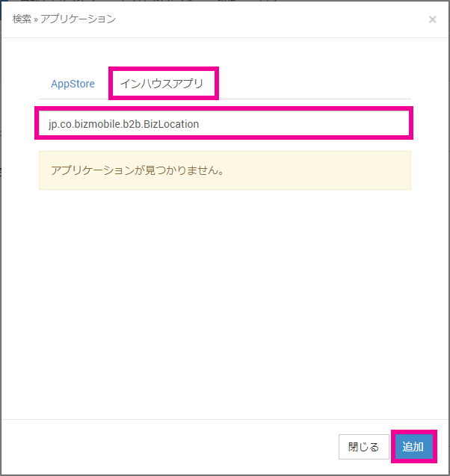The image size is (450, 476).
Task: Click the 追加 button in the dialog footer
Action: click(413, 447)
